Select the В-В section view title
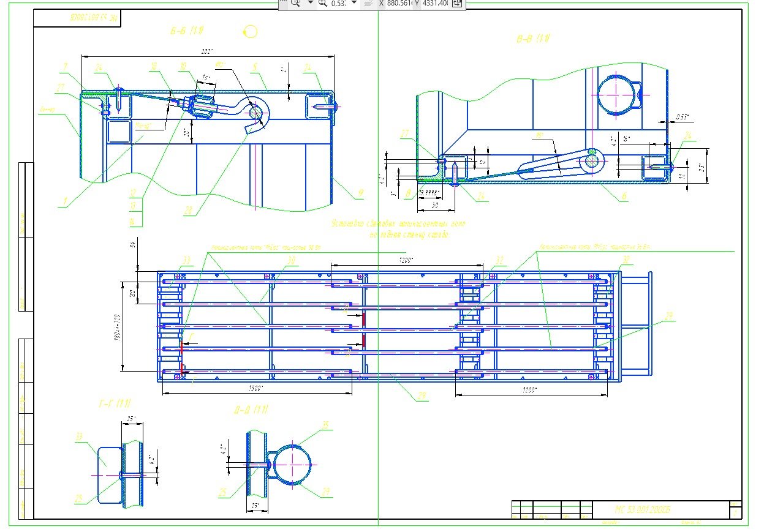 click(534, 40)
